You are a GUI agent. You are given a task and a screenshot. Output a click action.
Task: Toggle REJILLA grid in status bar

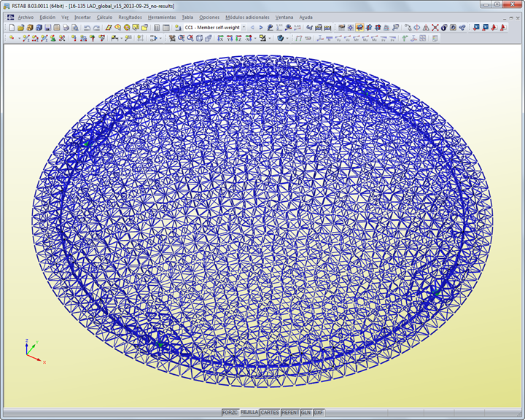[x=249, y=412]
